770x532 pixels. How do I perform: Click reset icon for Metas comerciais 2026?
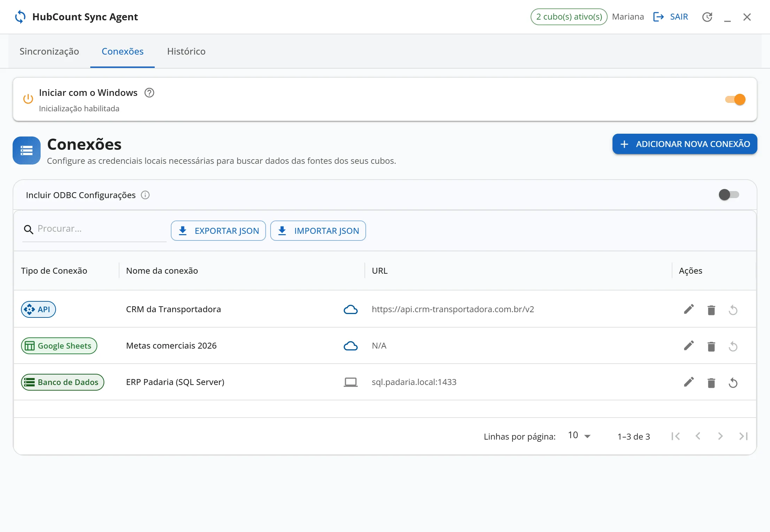coord(733,346)
